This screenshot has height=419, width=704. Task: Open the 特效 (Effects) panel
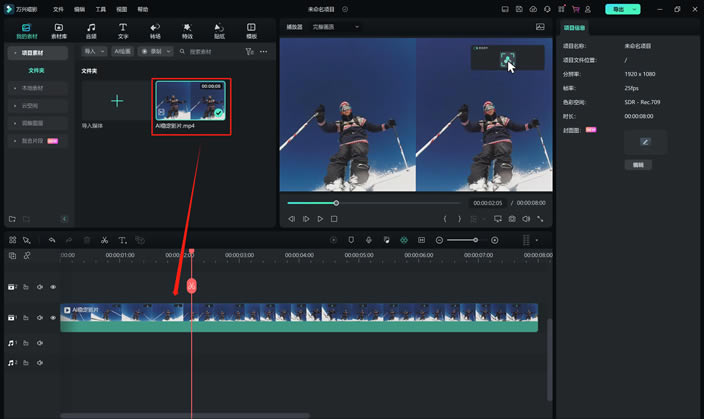[187, 30]
